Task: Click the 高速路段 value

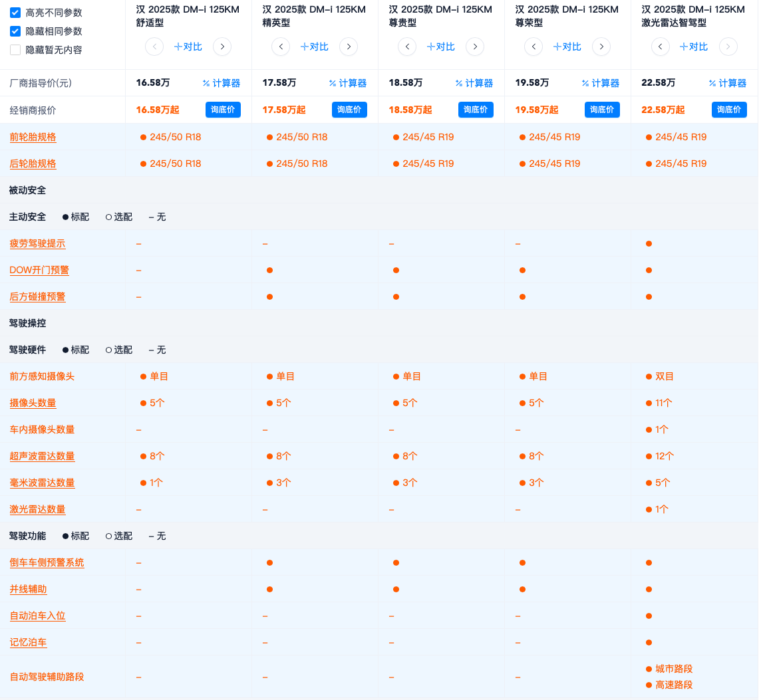Action: 674,685
